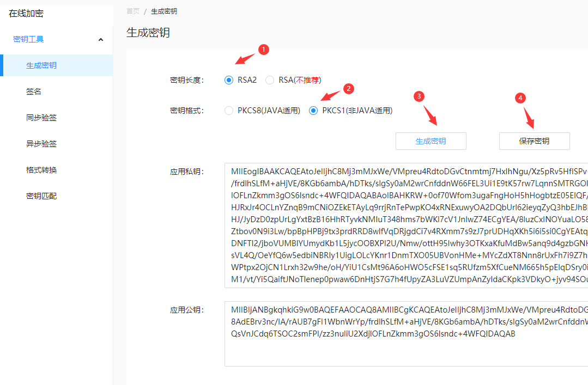Select PKCS1(非JAVA适用) key format
The height and width of the screenshot is (385, 588).
[x=313, y=111]
